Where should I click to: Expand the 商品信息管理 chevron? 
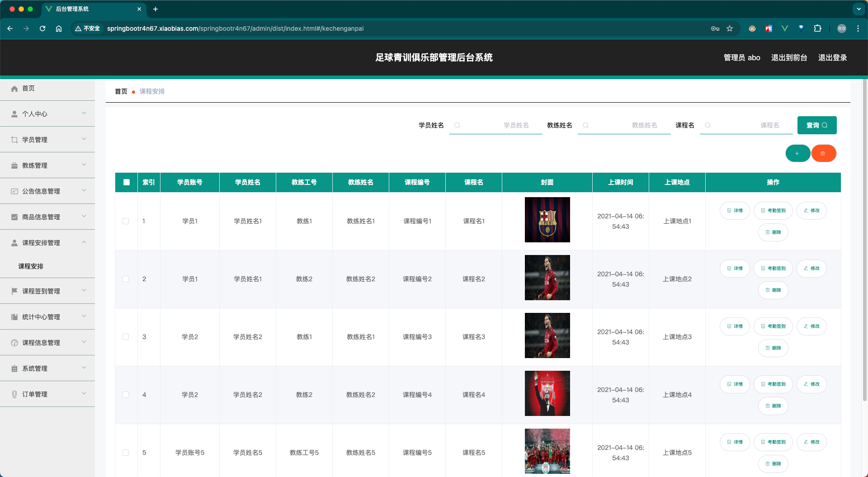point(84,216)
